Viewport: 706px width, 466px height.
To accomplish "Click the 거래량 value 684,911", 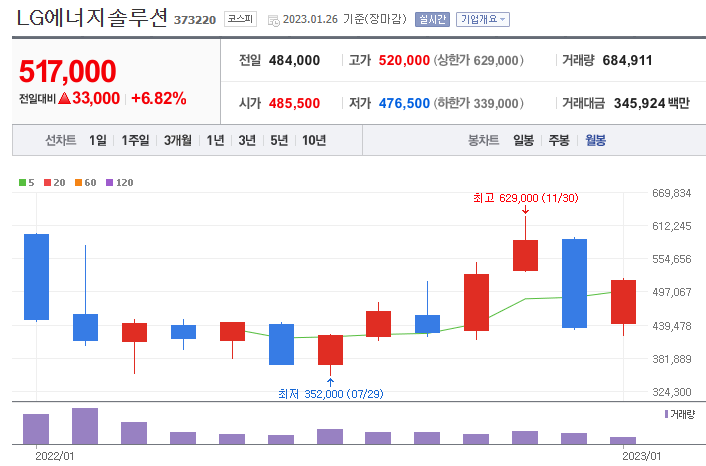I will (x=627, y=60).
